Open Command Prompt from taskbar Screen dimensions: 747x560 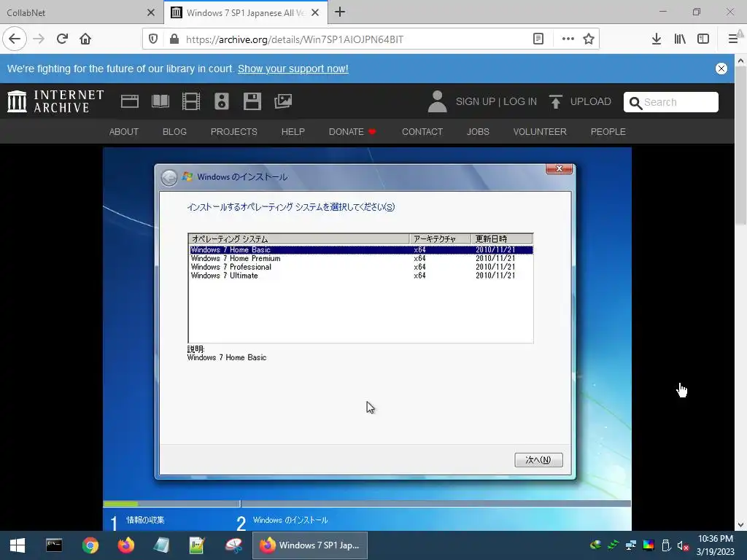pos(54,545)
